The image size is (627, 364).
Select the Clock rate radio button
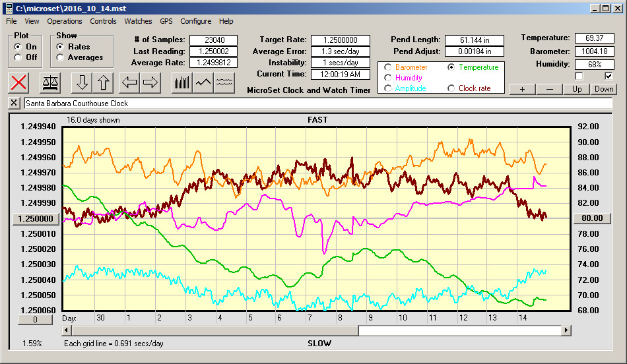(451, 88)
